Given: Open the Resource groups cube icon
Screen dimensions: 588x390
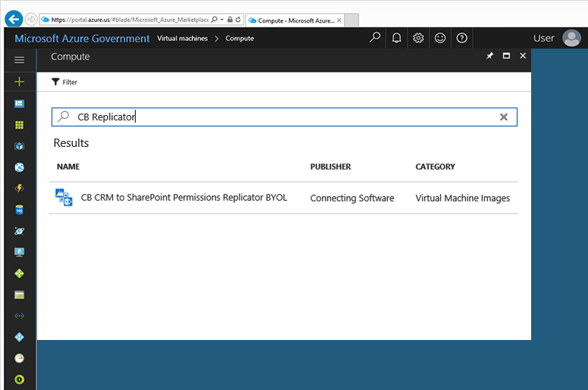Looking at the screenshot, I should coord(19,146).
